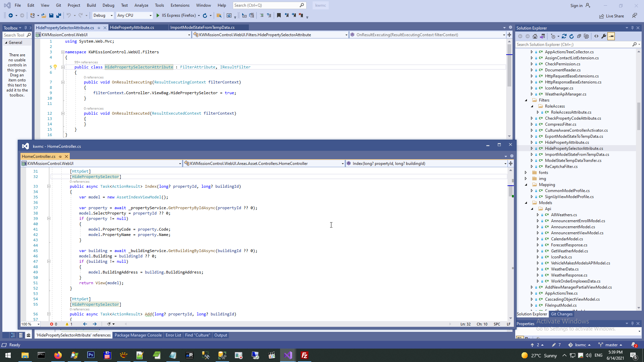Click the Live Share button
The height and width of the screenshot is (362, 644).
click(612, 16)
